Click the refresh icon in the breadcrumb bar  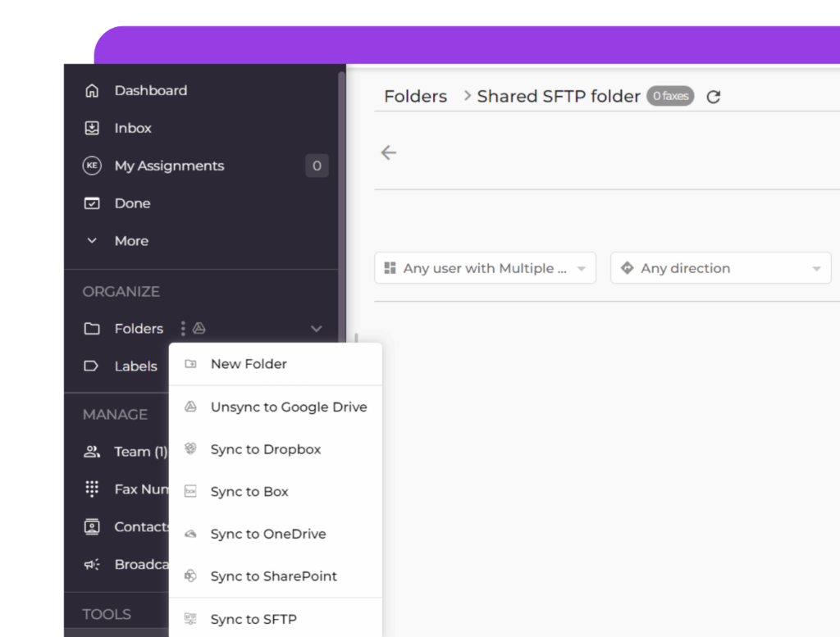point(713,96)
